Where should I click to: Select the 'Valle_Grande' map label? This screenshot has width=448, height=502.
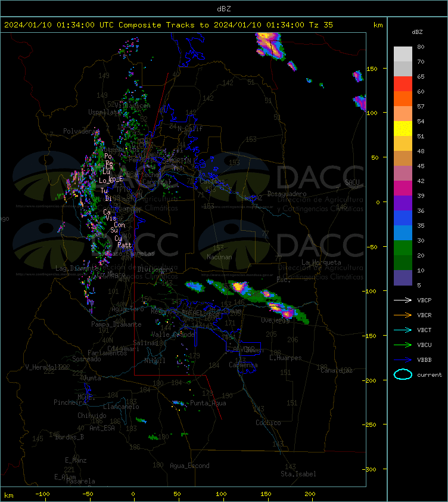tap(173, 334)
